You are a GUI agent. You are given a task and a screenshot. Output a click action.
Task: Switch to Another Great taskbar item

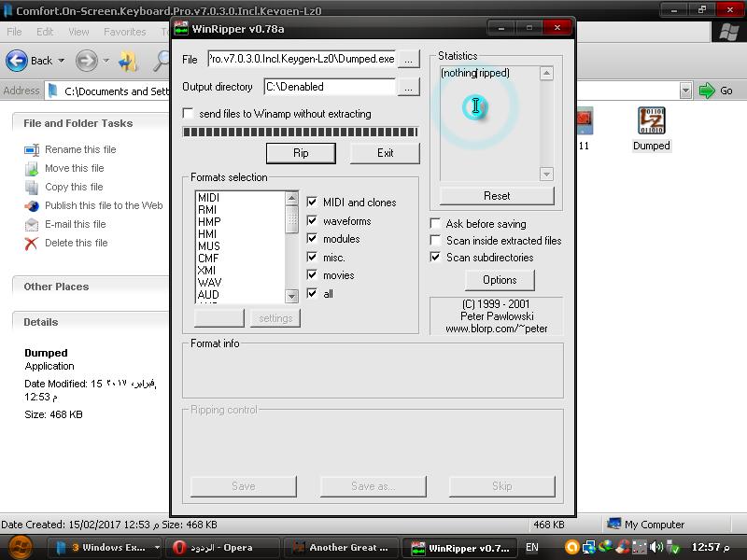click(x=342, y=548)
